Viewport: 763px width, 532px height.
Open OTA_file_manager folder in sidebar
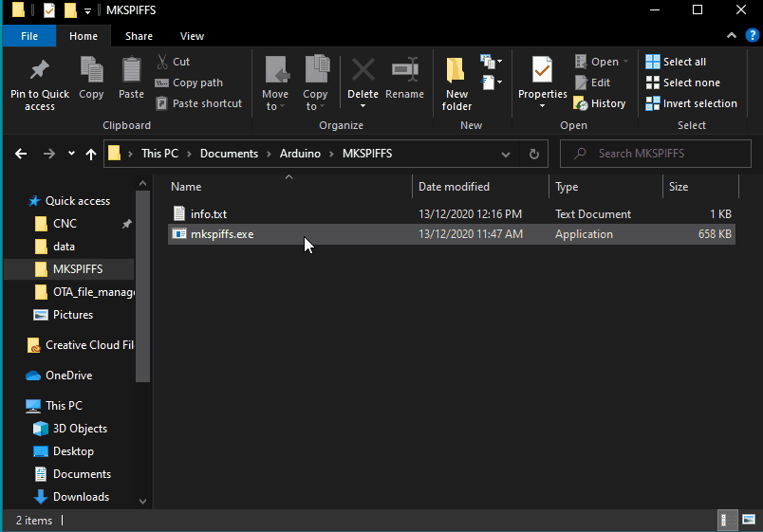click(84, 292)
